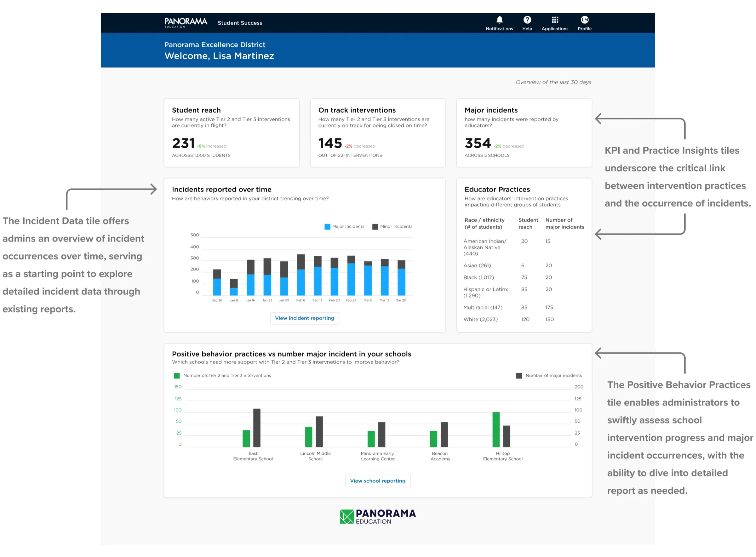Open the Major incidents tile

[x=524, y=133]
